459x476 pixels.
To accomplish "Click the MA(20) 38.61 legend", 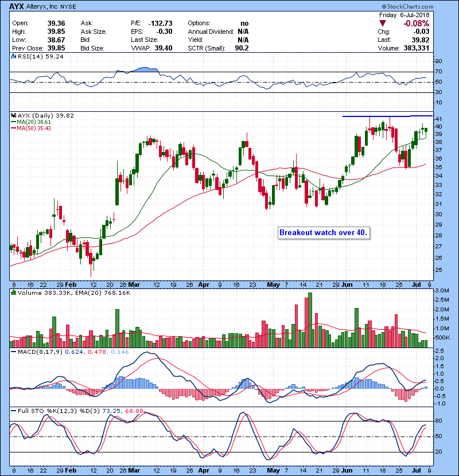I will pyautogui.click(x=31, y=122).
